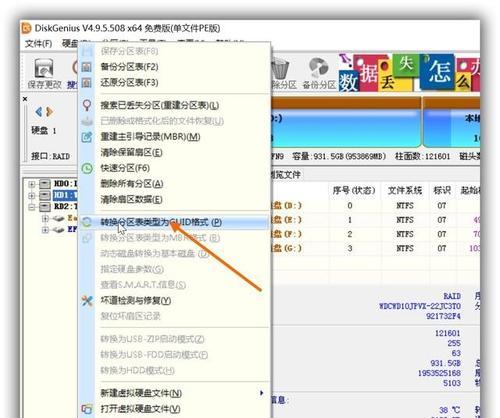Click the 序号(状态) column header

354,191
